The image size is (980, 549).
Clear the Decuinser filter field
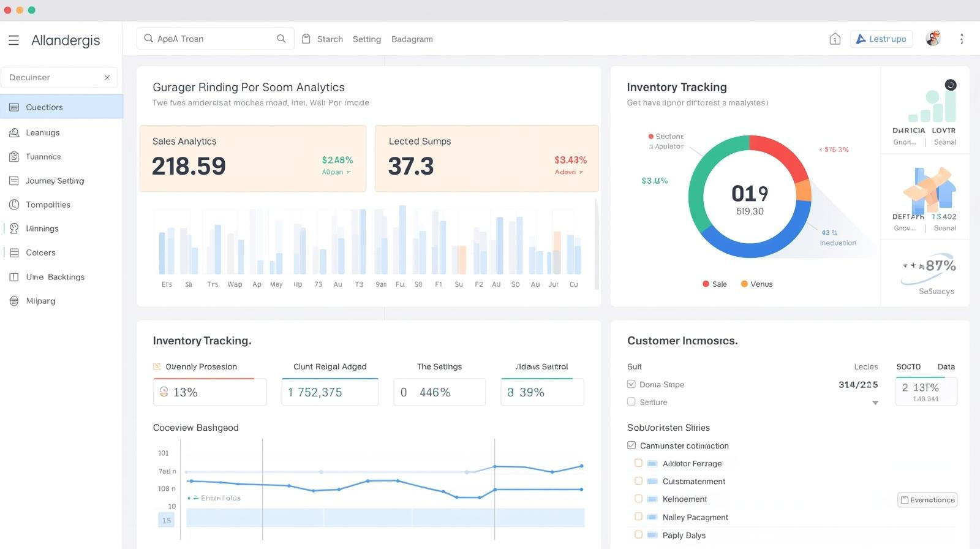tap(107, 78)
